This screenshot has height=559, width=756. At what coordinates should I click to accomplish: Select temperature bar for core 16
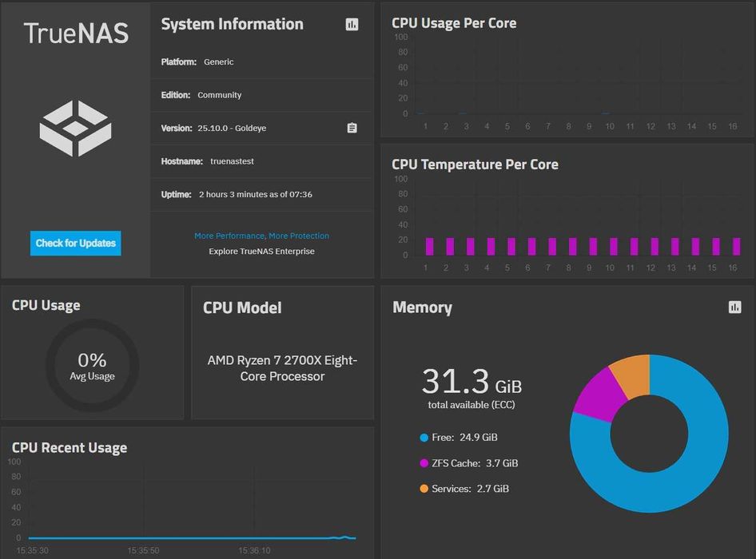736,246
